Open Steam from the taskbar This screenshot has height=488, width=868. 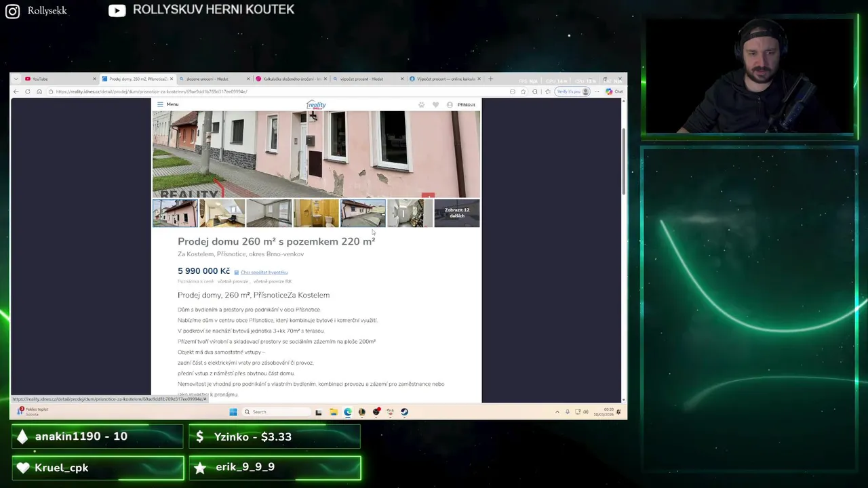(404, 411)
